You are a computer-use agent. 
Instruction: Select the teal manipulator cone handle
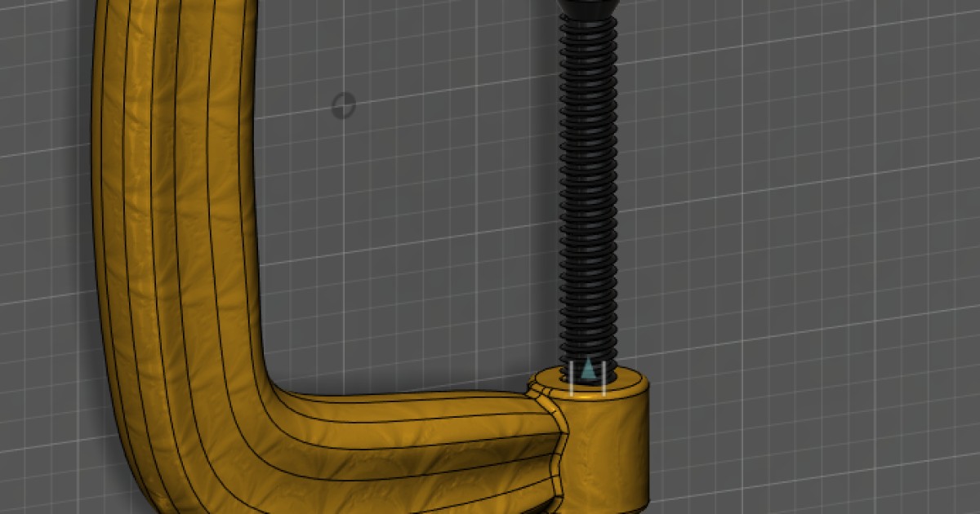pyautogui.click(x=588, y=370)
